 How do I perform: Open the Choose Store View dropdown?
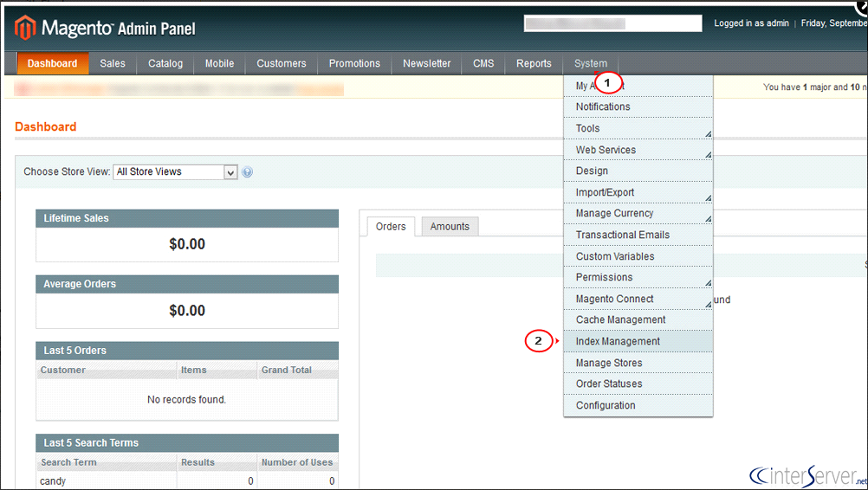point(175,172)
